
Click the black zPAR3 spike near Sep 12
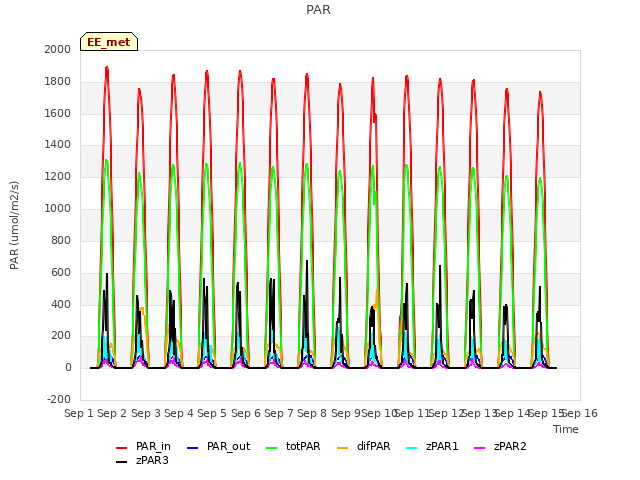click(440, 267)
